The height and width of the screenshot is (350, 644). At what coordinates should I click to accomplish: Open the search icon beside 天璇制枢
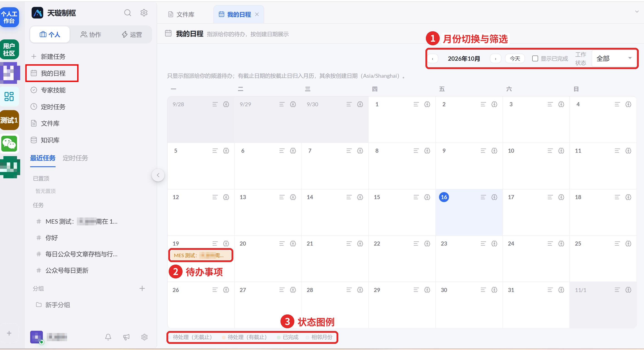(127, 13)
